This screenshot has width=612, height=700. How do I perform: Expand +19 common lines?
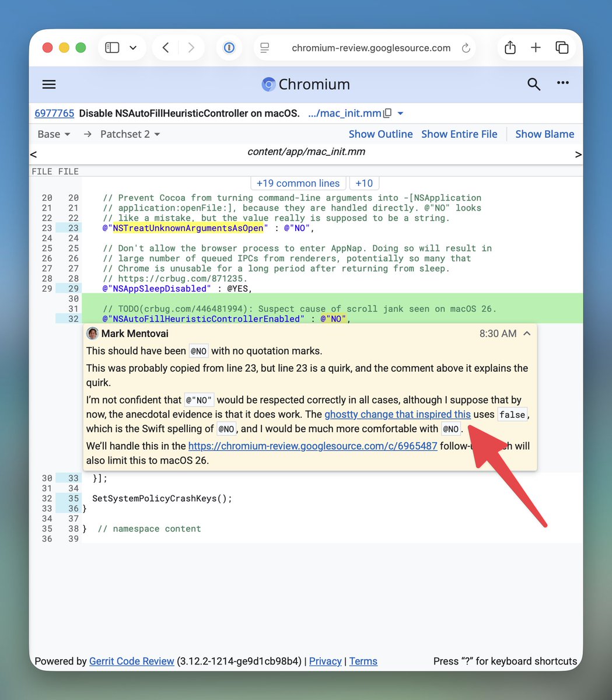click(x=298, y=183)
